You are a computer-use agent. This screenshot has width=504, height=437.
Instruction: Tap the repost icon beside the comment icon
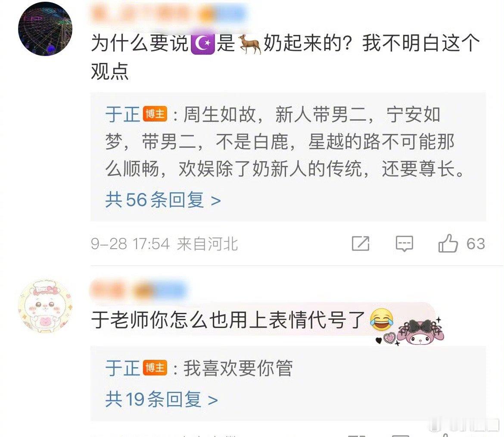[x=361, y=243]
